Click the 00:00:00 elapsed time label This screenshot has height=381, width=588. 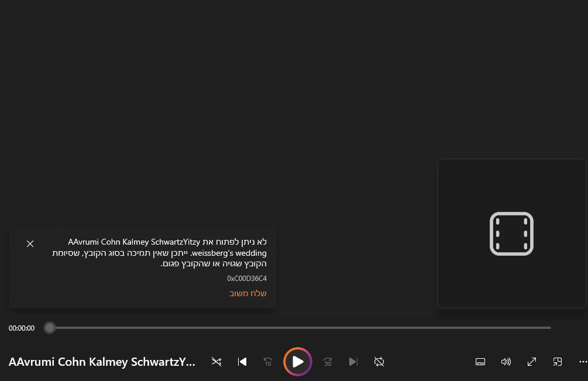point(22,328)
